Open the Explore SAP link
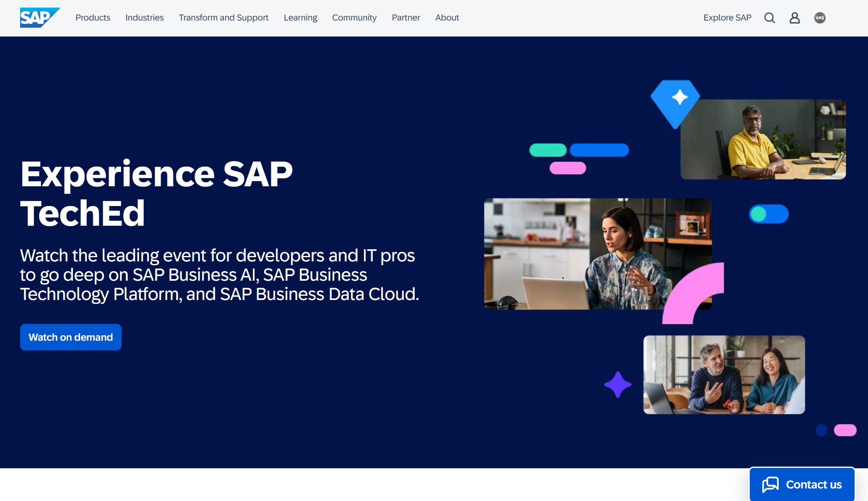 coord(727,18)
